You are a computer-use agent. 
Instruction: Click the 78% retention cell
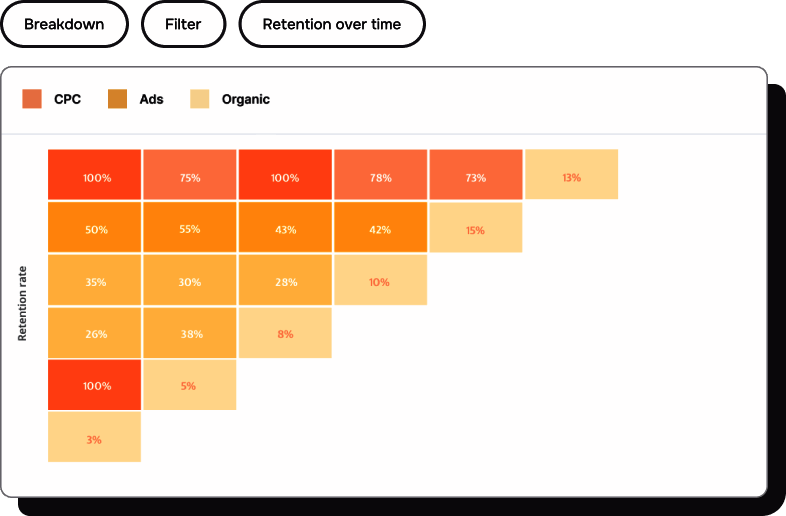point(380,178)
